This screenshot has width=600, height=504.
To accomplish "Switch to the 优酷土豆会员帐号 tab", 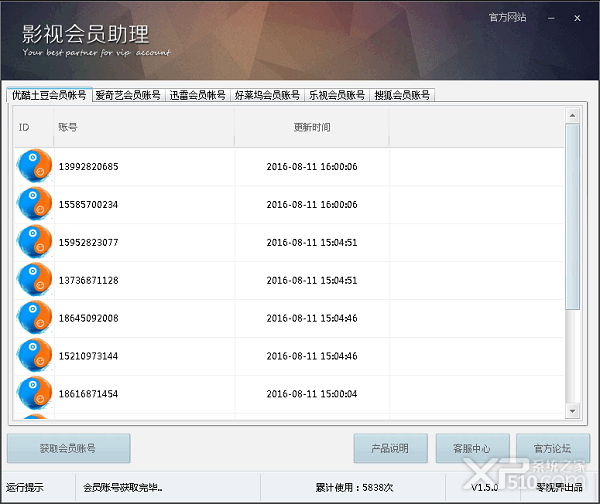I will click(49, 95).
